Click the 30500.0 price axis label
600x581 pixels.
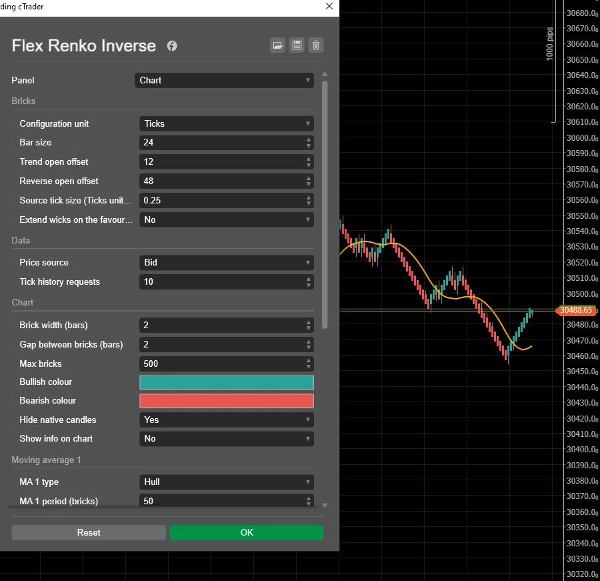click(x=582, y=294)
